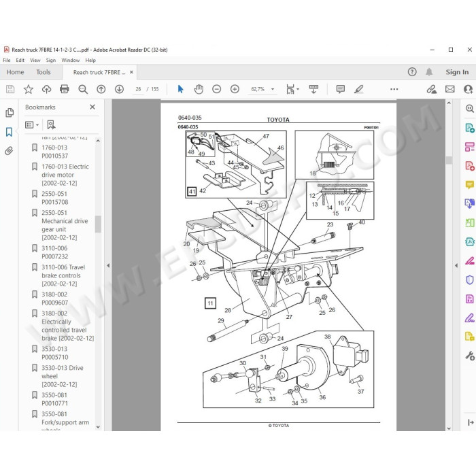Open Help question mark icon
The height and width of the screenshot is (476, 476).
[x=412, y=72]
